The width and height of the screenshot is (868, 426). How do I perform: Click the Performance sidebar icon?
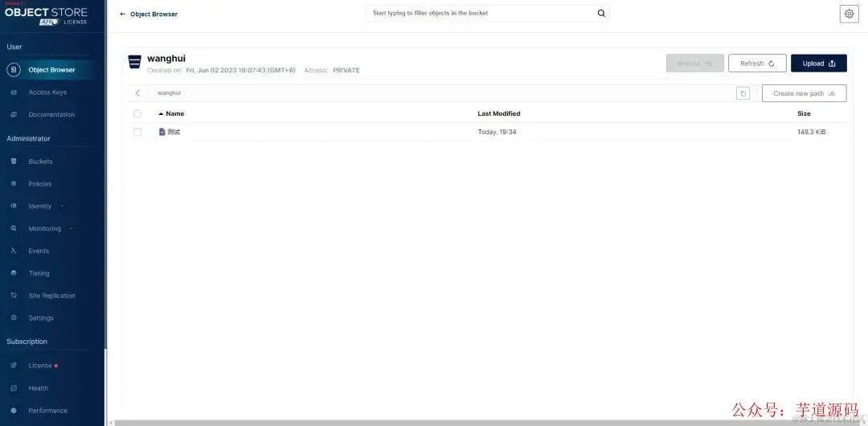tap(14, 411)
